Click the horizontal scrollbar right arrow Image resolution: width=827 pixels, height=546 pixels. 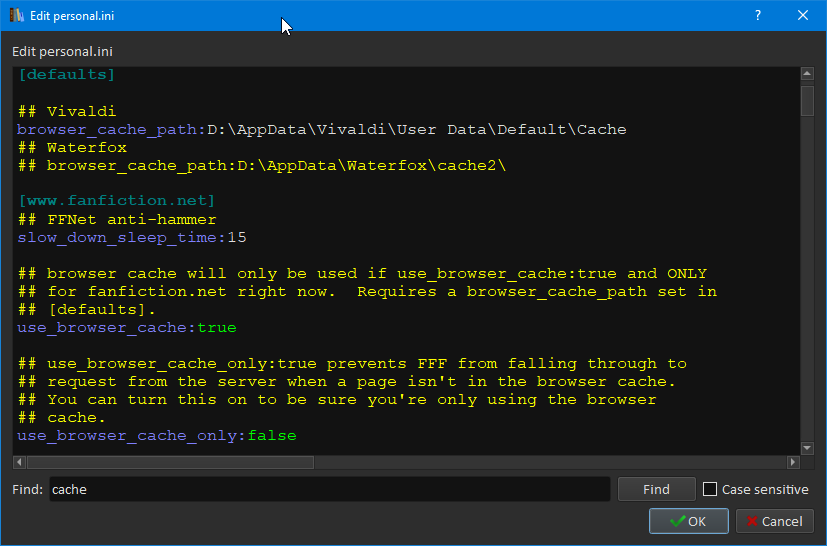793,462
